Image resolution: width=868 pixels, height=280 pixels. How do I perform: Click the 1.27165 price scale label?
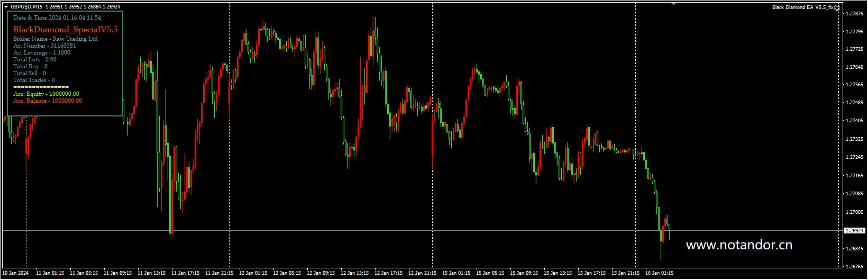[x=855, y=175]
